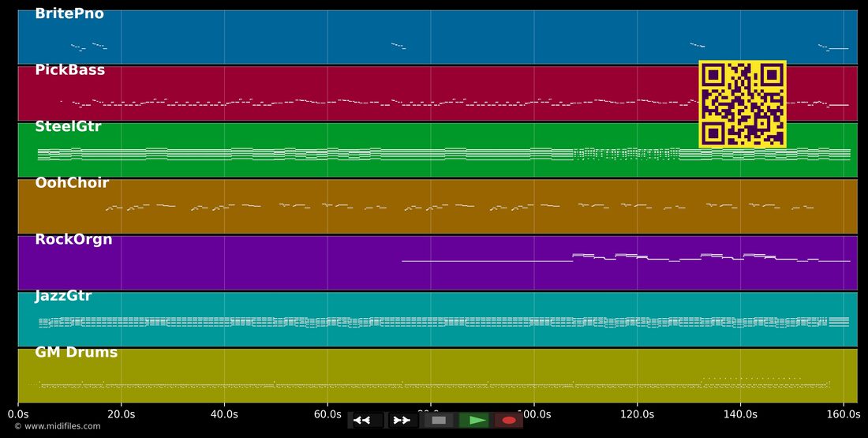This screenshot has width=868, height=438.
Task: Jump to the 120.0s timeline mark
Action: (x=637, y=414)
